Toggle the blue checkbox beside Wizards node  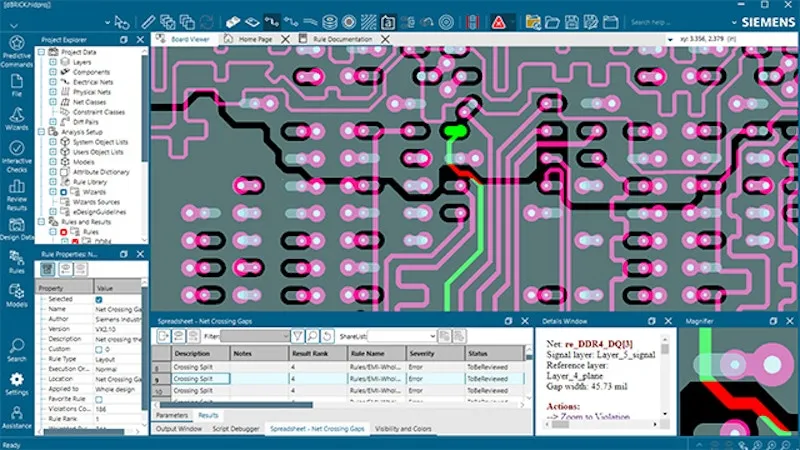(64, 192)
